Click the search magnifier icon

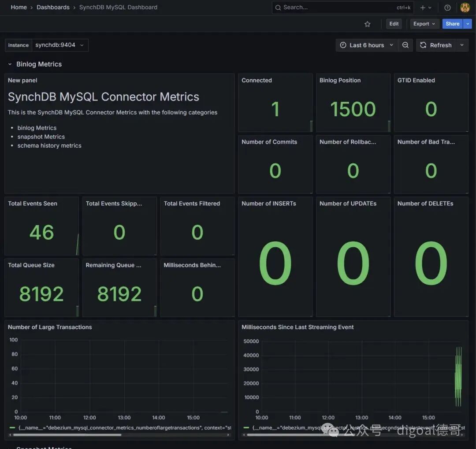coord(278,7)
